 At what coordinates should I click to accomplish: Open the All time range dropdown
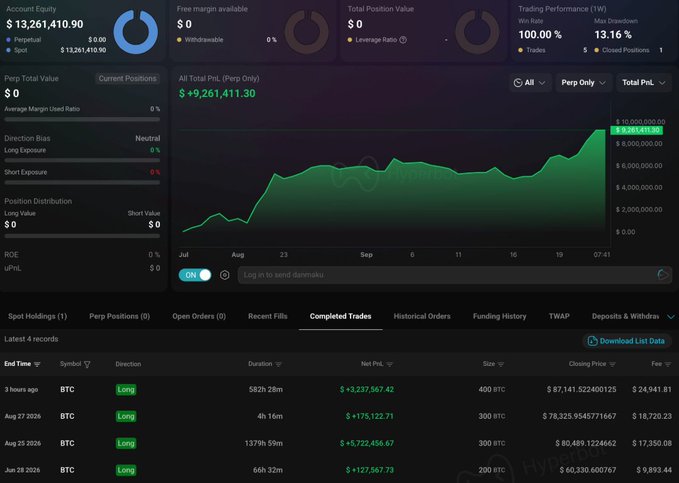(x=530, y=83)
